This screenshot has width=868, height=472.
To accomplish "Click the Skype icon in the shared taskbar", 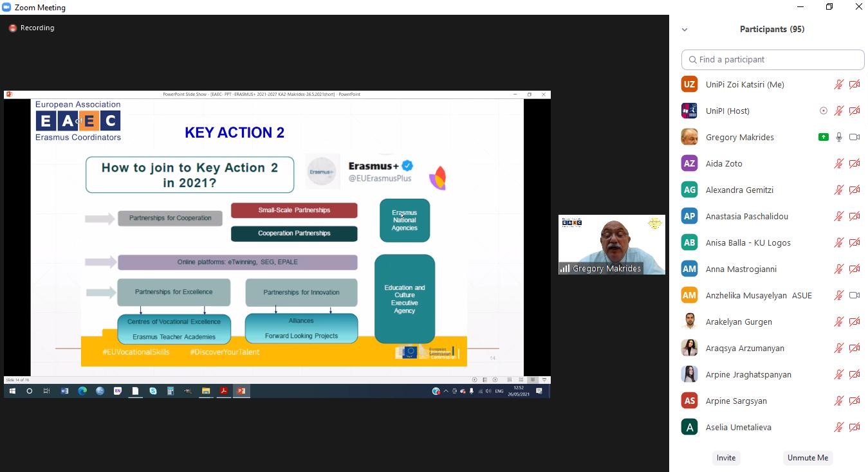I will click(x=153, y=391).
